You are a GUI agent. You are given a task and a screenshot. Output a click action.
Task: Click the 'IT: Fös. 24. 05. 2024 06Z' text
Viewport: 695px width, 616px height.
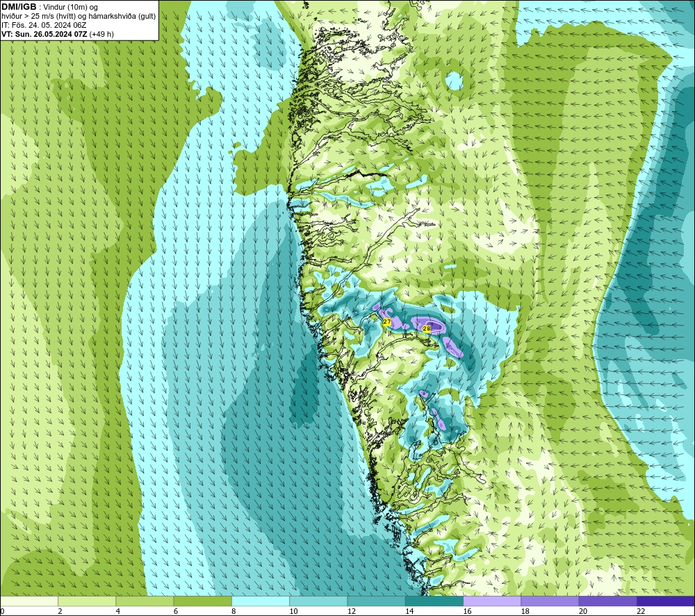[x=44, y=25]
